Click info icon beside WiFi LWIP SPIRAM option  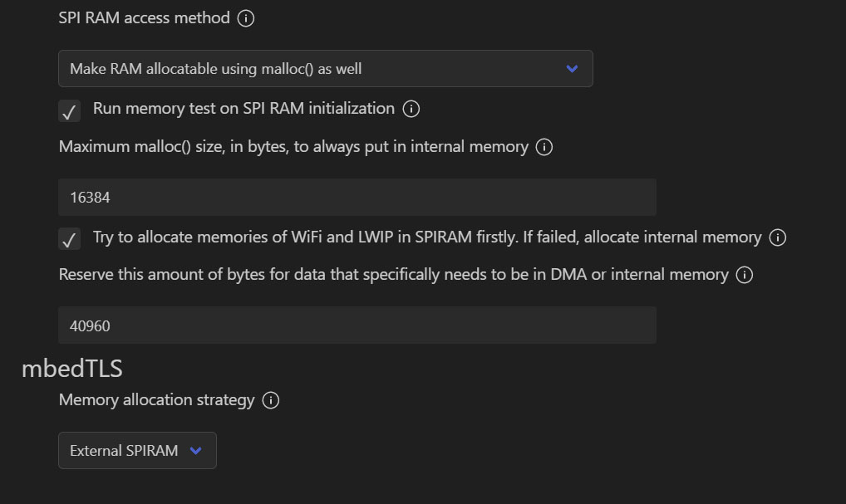[x=778, y=237]
